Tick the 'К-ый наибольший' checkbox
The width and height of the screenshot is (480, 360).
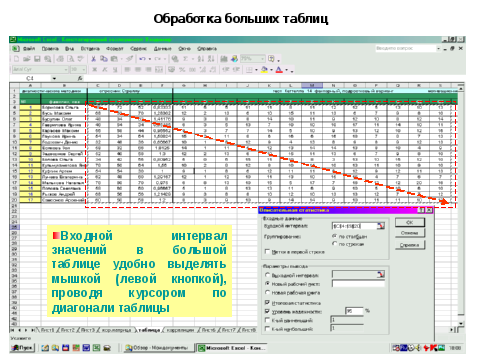267,329
